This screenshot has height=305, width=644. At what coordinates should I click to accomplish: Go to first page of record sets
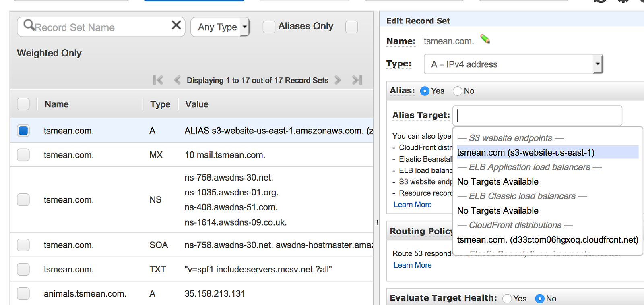point(158,80)
